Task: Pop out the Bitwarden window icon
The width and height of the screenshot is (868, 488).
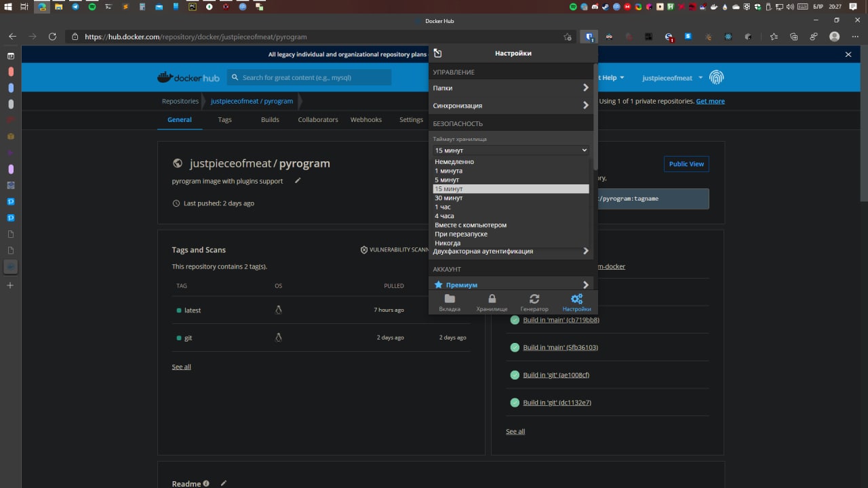Action: [437, 54]
